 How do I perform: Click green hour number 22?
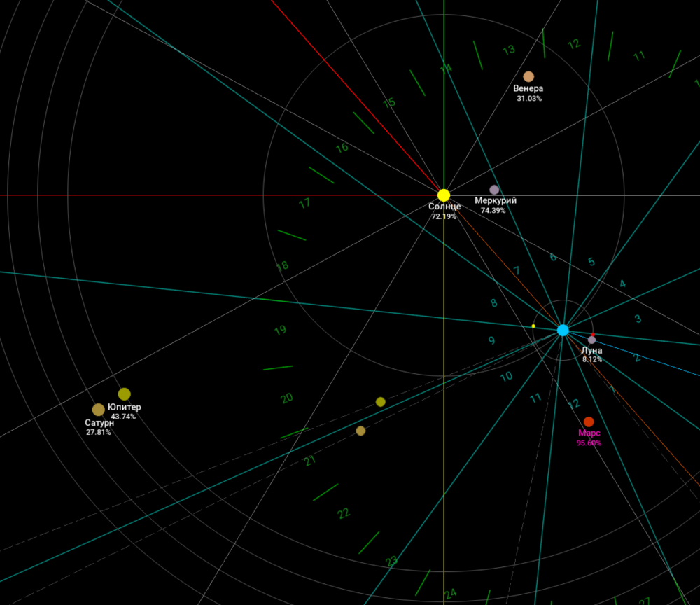tap(343, 514)
